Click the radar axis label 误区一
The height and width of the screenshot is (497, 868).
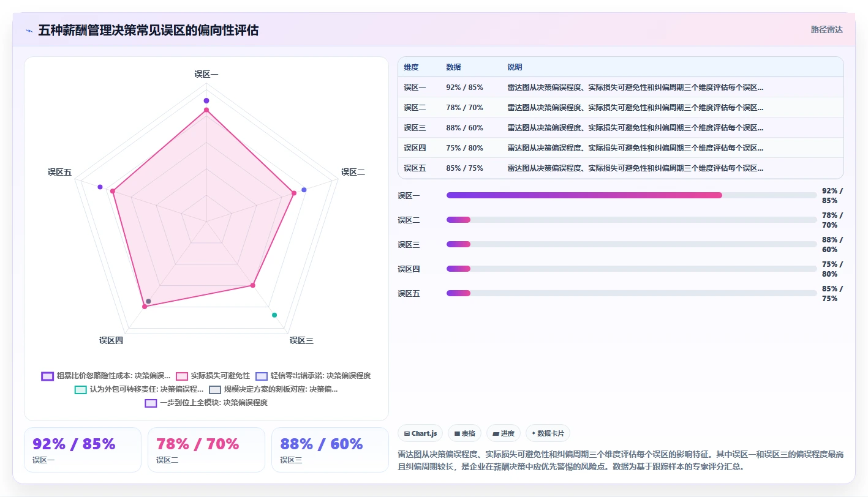point(206,74)
